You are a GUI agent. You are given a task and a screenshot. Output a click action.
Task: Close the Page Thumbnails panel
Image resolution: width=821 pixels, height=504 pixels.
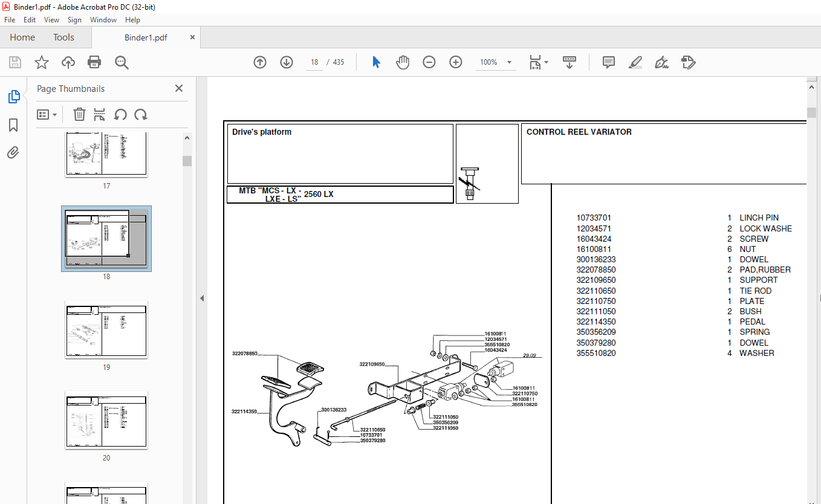pyautogui.click(x=179, y=88)
